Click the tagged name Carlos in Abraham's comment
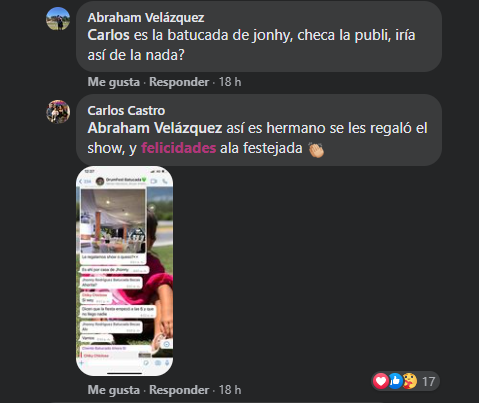The width and height of the screenshot is (479, 403). pyautogui.click(x=108, y=35)
